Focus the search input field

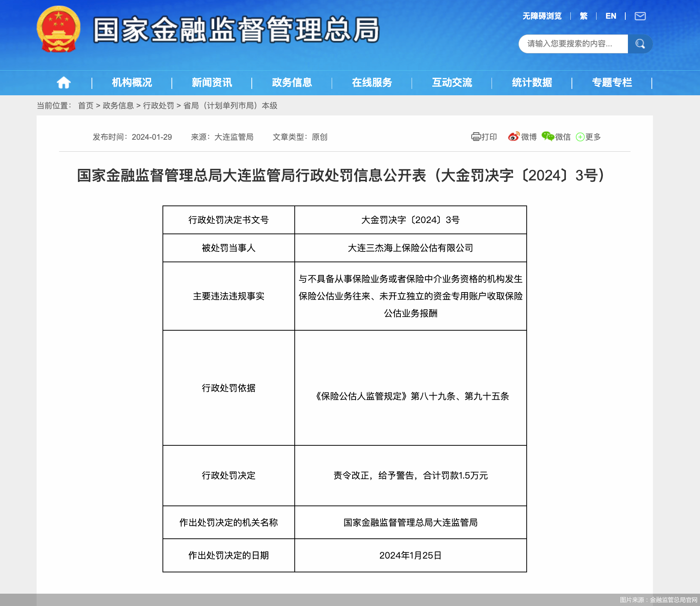(573, 44)
